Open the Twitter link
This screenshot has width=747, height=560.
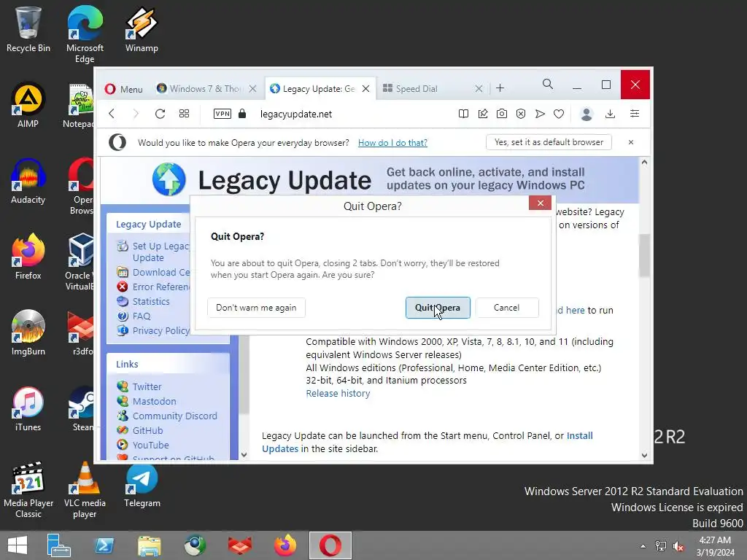(147, 386)
